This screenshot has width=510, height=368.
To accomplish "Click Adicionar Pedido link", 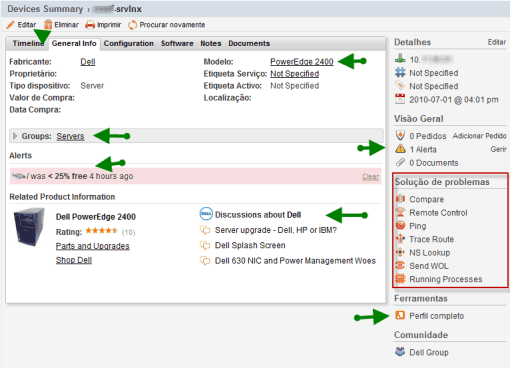I will click(480, 136).
